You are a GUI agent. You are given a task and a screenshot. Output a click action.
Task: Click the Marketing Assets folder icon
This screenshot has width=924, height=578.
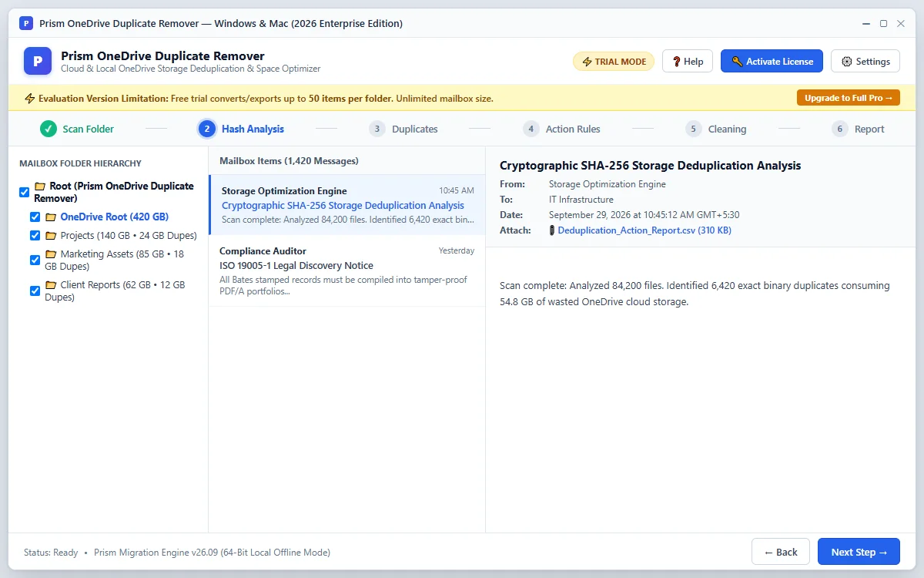click(51, 254)
